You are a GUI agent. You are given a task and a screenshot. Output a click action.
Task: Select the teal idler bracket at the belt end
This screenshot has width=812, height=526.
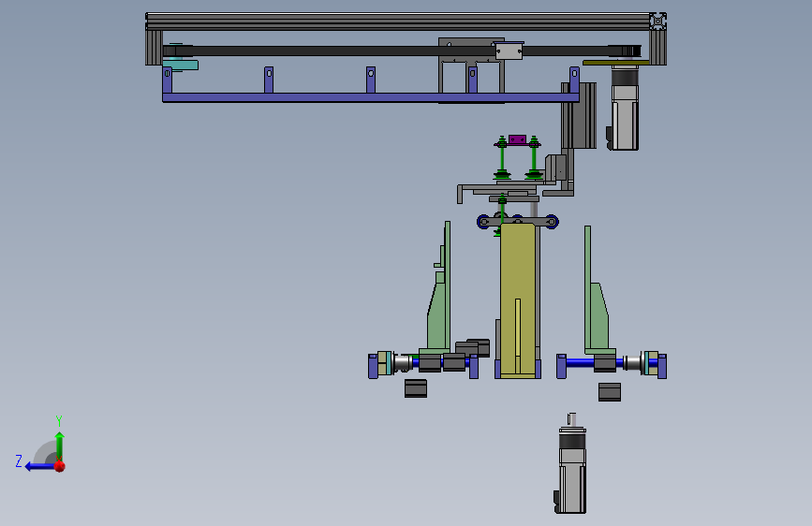181,65
